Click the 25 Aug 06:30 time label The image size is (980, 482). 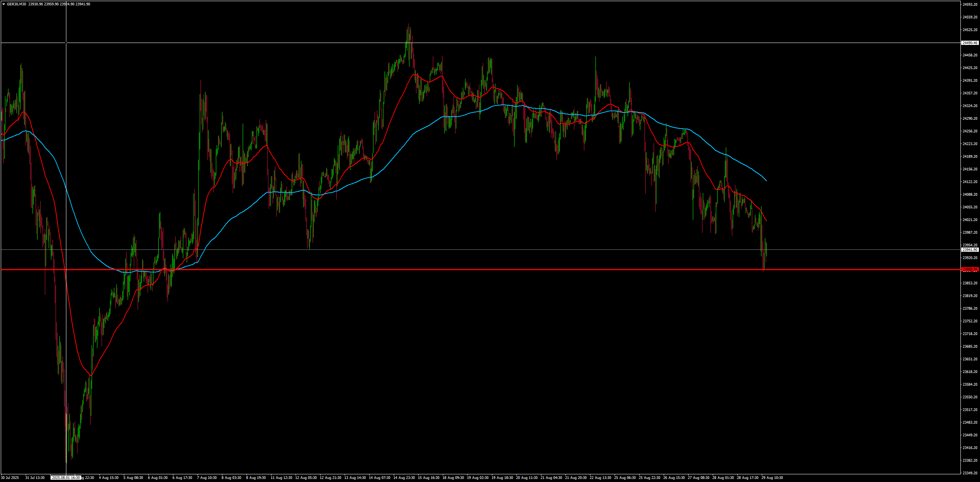pyautogui.click(x=625, y=478)
